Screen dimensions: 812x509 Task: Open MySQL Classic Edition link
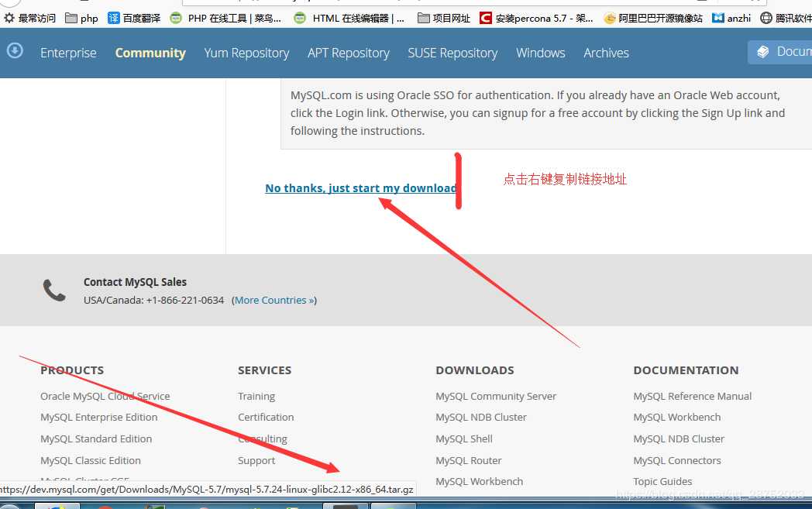(x=91, y=460)
